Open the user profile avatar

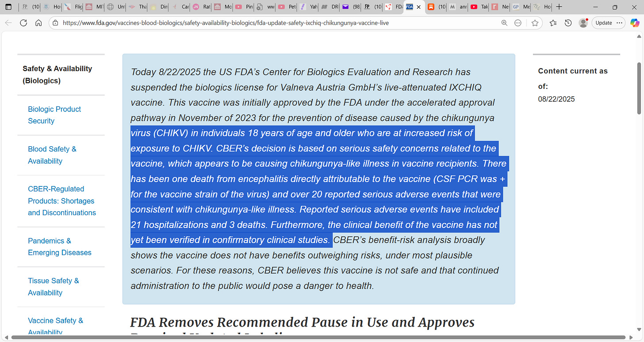[583, 23]
